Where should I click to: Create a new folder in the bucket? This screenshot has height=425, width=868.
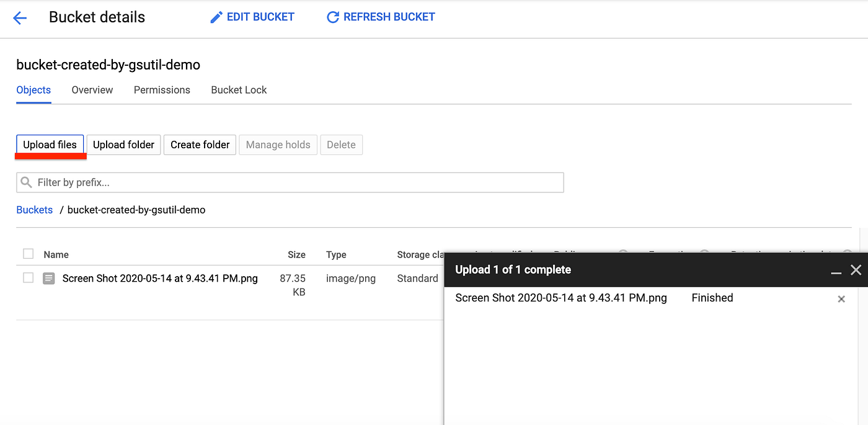point(200,145)
